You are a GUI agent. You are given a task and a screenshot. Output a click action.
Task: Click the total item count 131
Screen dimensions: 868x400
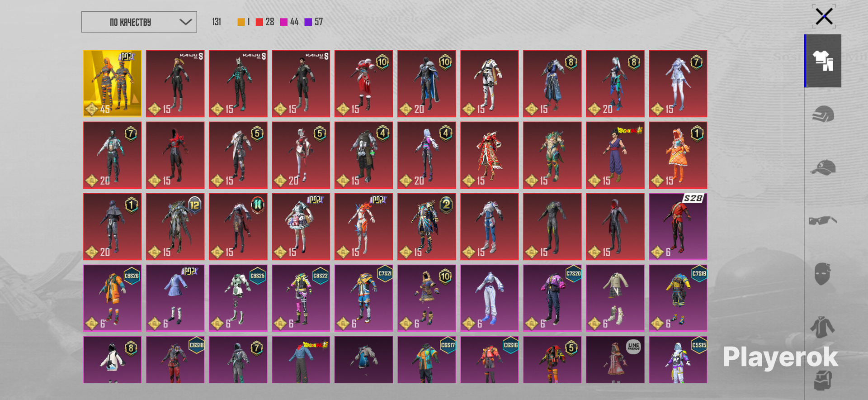217,22
